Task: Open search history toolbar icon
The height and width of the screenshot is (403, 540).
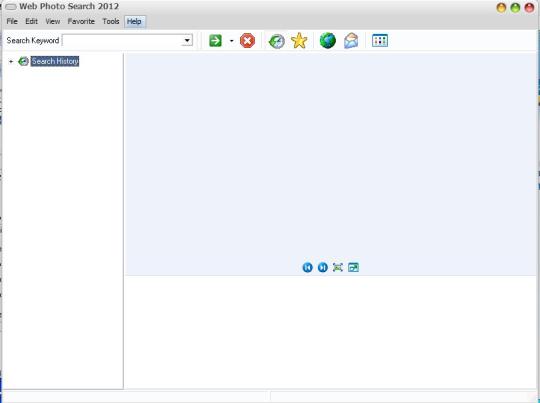Action: click(x=277, y=41)
